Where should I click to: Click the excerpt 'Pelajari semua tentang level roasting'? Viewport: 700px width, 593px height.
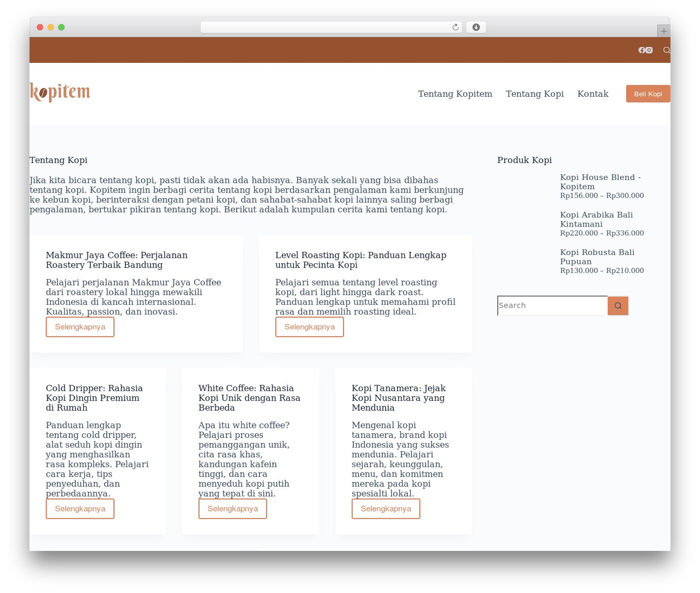click(x=365, y=297)
